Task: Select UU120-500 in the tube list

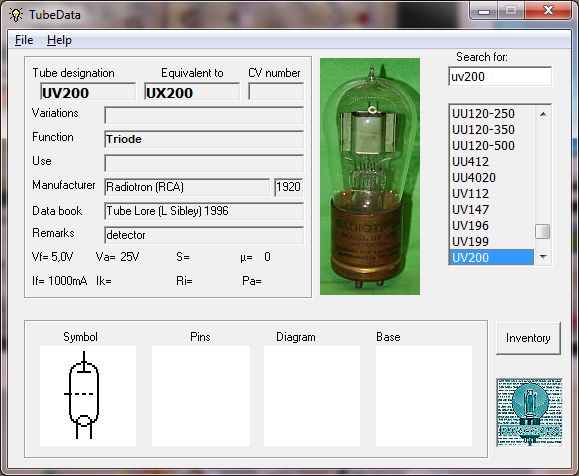Action: click(491, 145)
